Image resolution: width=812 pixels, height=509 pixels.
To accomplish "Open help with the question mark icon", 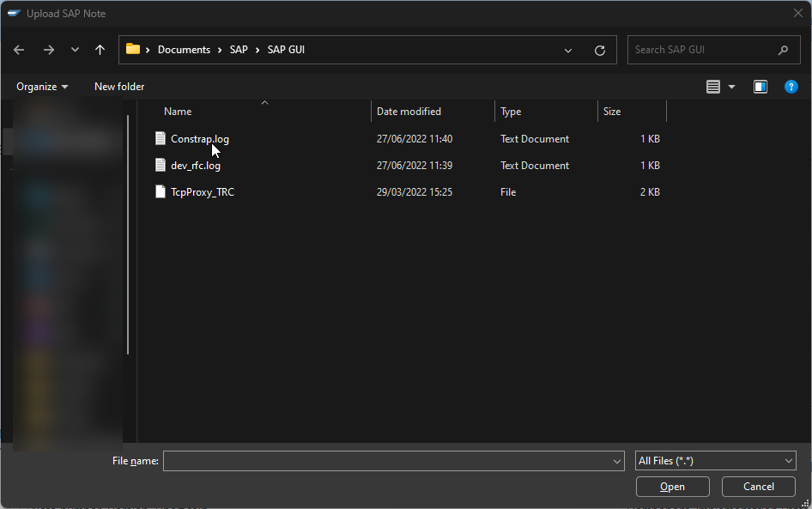I will point(791,87).
